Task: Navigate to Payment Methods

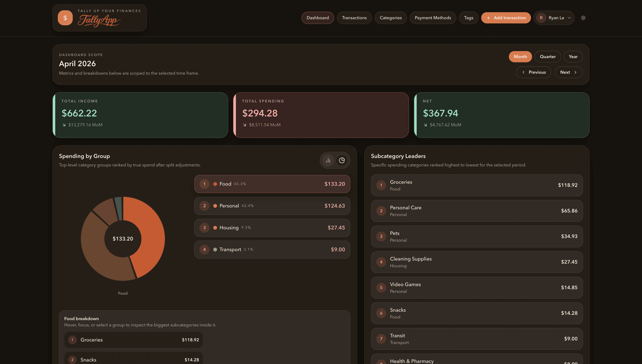Action: pyautogui.click(x=433, y=18)
